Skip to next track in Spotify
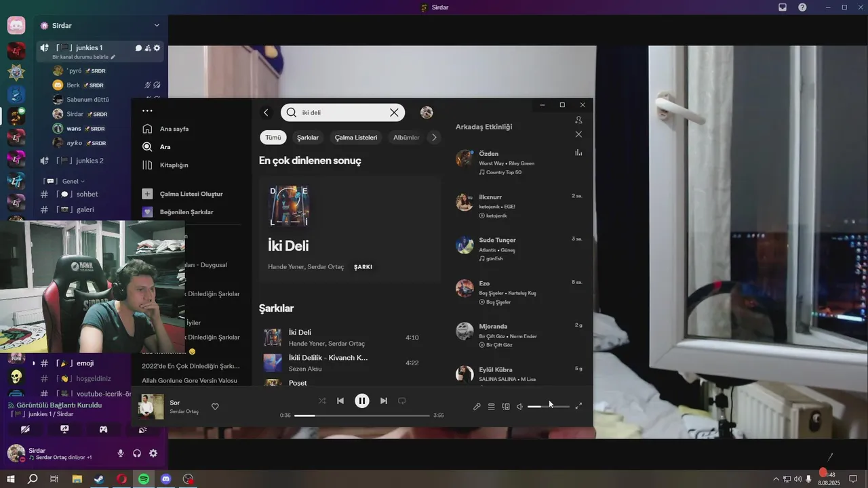This screenshot has width=868, height=488. (384, 401)
